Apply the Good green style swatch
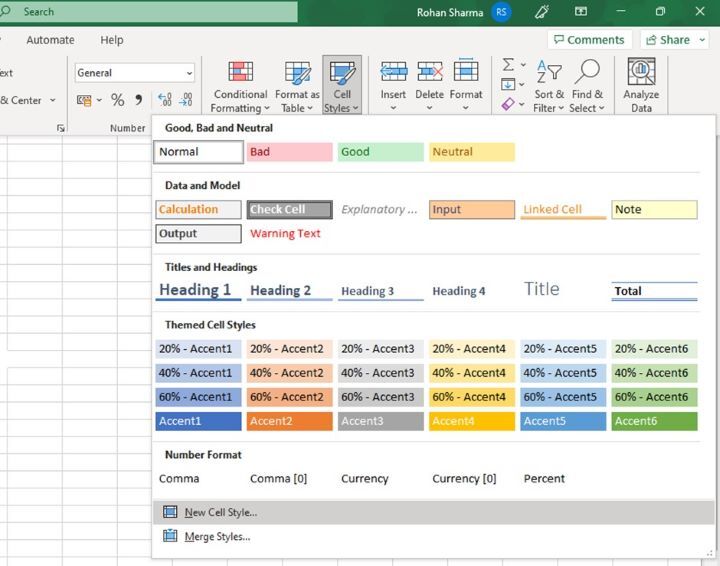Screen dimensions: 720x566 pyautogui.click(x=381, y=152)
